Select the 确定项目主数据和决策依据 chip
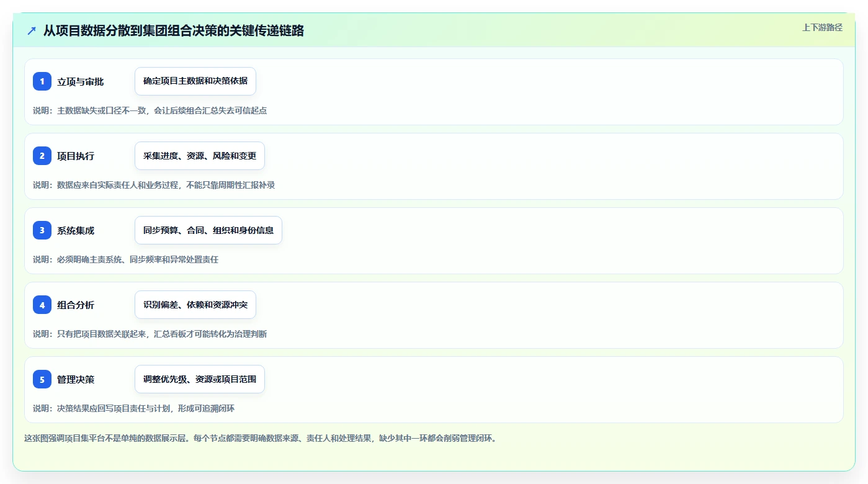Image resolution: width=868 pixels, height=484 pixels. click(195, 81)
